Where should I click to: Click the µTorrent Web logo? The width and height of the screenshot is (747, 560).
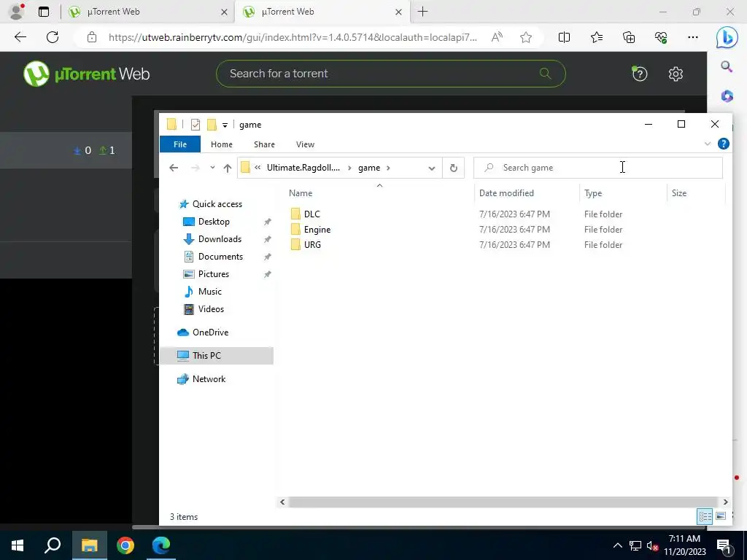pos(86,74)
